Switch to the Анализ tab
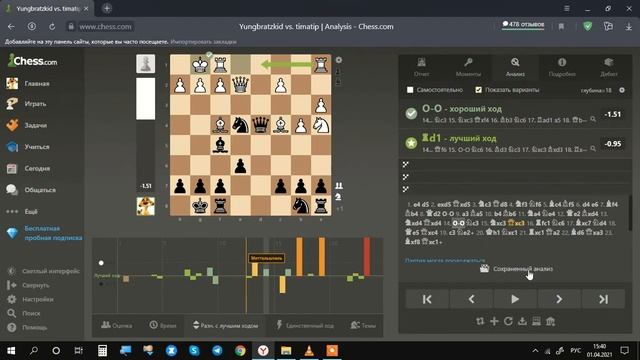640x360 pixels. tap(515, 67)
